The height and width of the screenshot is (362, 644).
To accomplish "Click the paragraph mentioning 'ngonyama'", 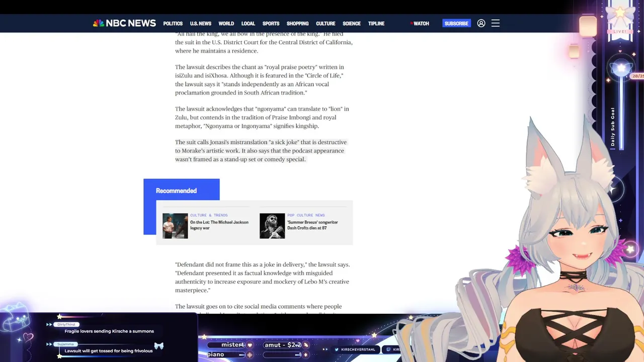I will click(262, 117).
